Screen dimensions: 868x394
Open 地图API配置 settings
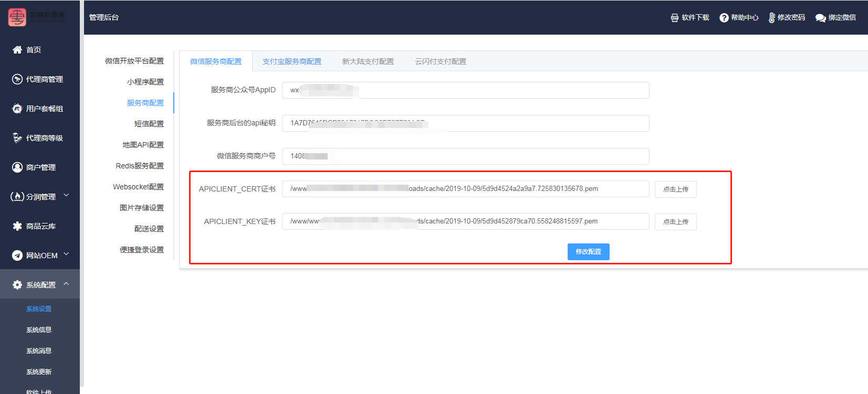click(143, 145)
